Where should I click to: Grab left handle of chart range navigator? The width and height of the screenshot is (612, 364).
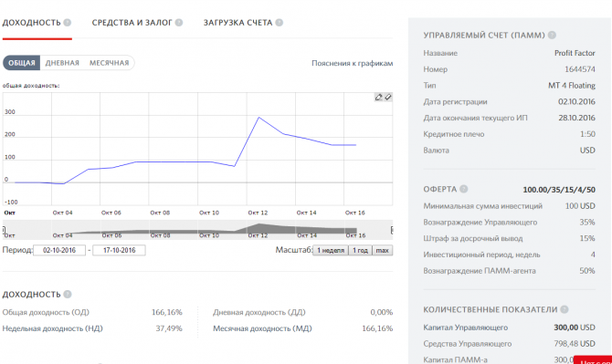[x=4, y=230]
